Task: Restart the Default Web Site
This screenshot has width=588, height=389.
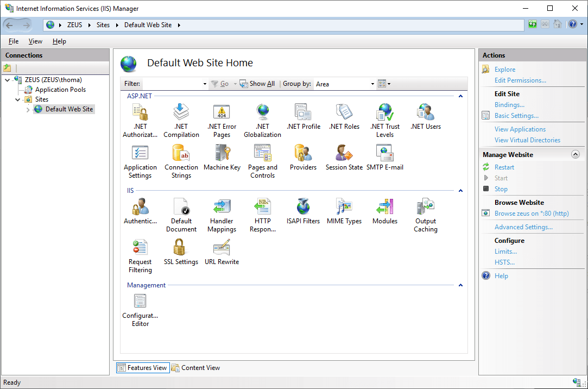Action: pos(504,167)
